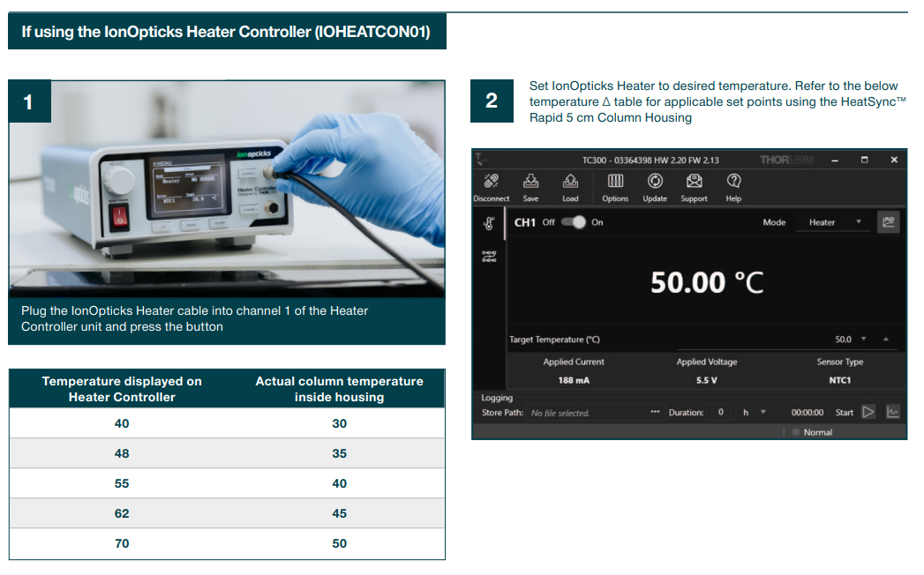This screenshot has width=924, height=575.
Task: Toggle the CH1 Off/On switch
Action: click(x=573, y=222)
